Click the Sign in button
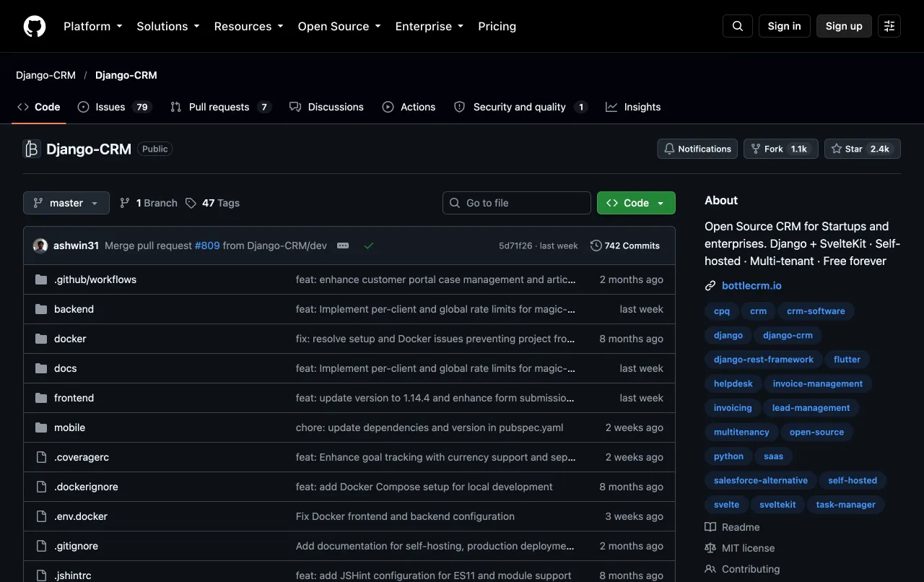Screen dimensions: 924x582 (x=785, y=26)
